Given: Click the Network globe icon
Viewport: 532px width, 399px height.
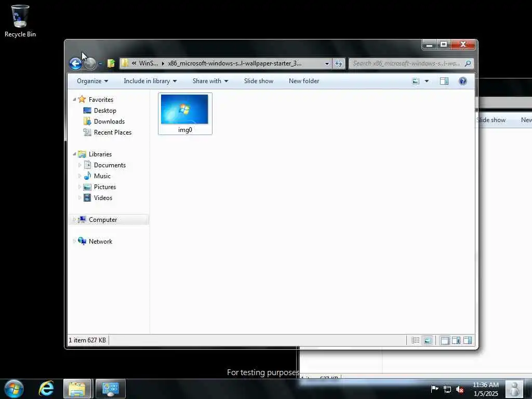Looking at the screenshot, I should coord(82,241).
